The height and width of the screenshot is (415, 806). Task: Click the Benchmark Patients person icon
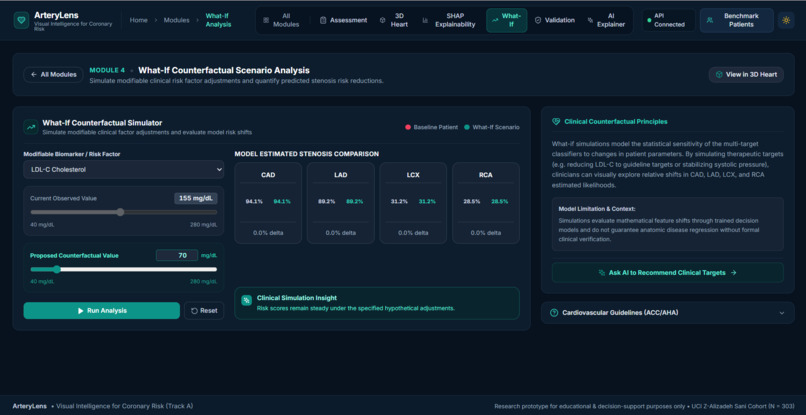tap(710, 21)
